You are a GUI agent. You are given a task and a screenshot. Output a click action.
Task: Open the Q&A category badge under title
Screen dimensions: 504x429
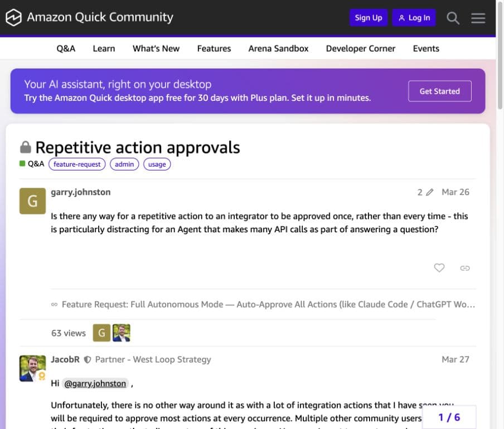pos(32,164)
